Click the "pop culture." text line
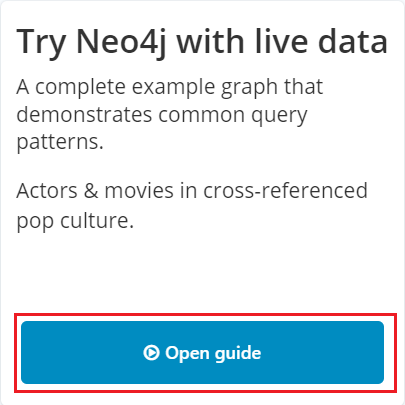The image size is (405, 405). 75,221
